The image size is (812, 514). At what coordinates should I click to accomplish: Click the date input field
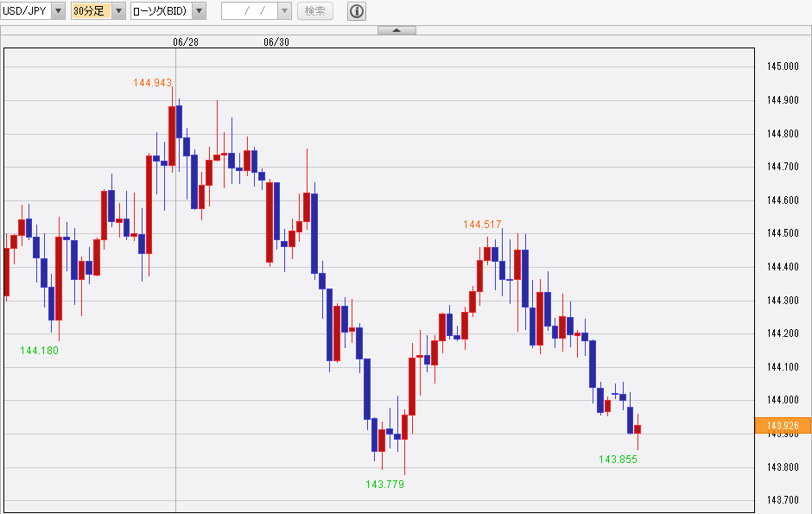[x=250, y=11]
